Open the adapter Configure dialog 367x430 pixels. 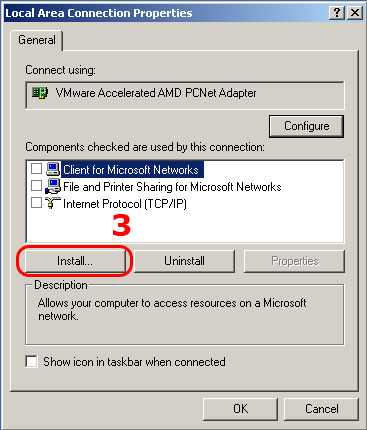pos(306,126)
